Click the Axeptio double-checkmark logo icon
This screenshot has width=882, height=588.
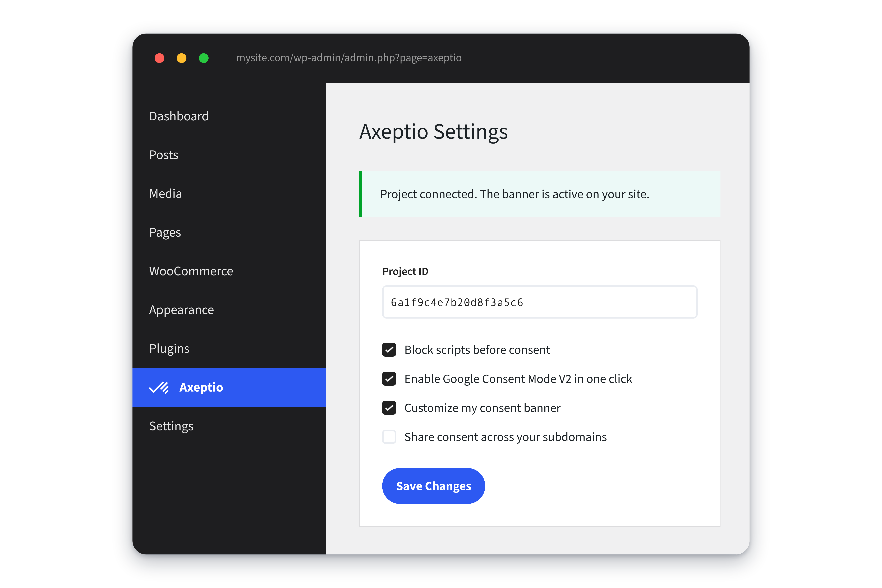point(159,387)
